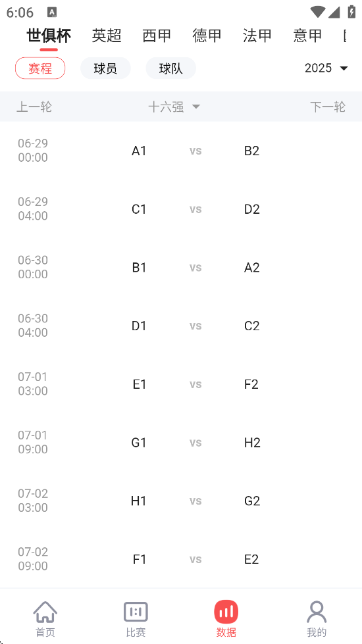Open the 2025 season dropdown
The image size is (362, 644).
click(326, 68)
